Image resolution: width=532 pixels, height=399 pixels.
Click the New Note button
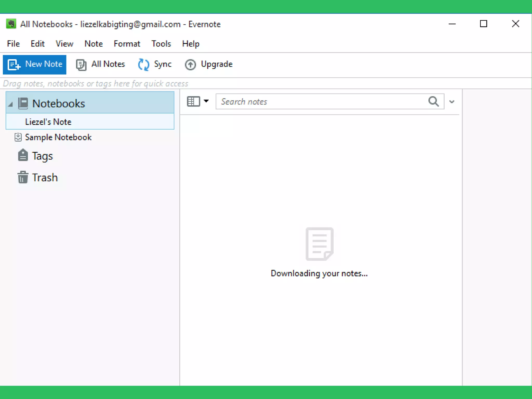point(35,64)
